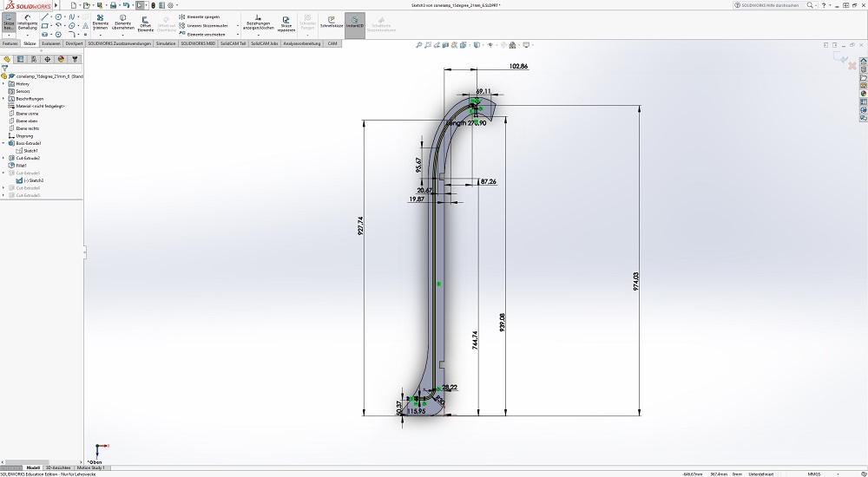Select Sketch1 in the feature tree
868x477 pixels.
coord(27,151)
